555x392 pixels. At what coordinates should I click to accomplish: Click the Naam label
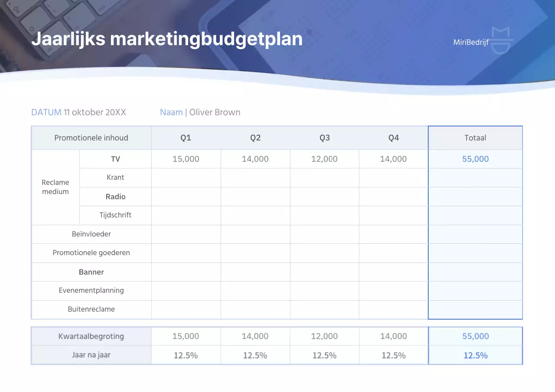(171, 112)
